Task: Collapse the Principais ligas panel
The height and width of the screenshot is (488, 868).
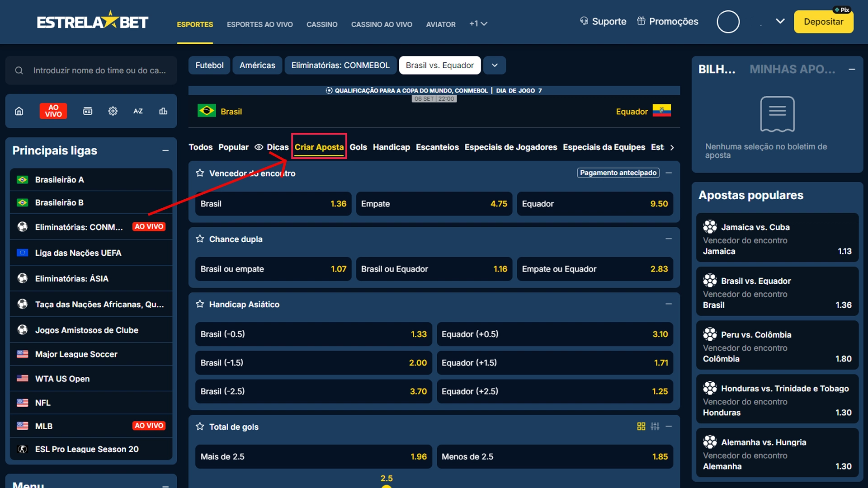Action: (165, 151)
